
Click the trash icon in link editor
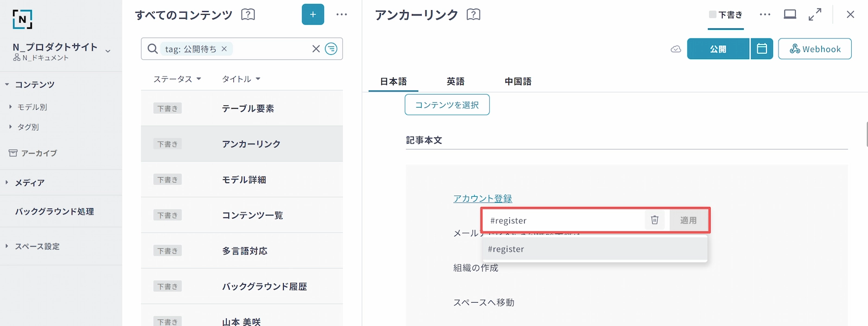pos(654,220)
